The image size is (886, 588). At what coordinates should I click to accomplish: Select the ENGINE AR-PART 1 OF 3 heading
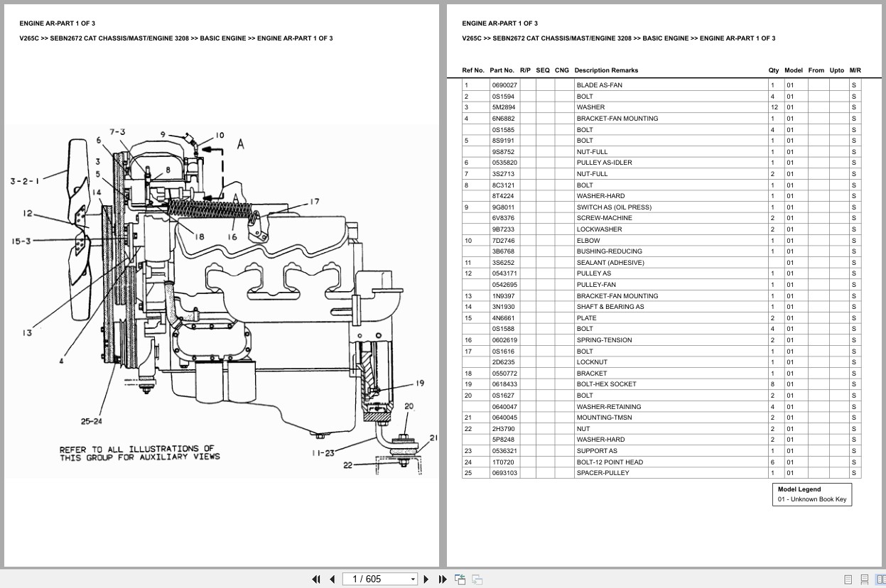(x=500, y=23)
